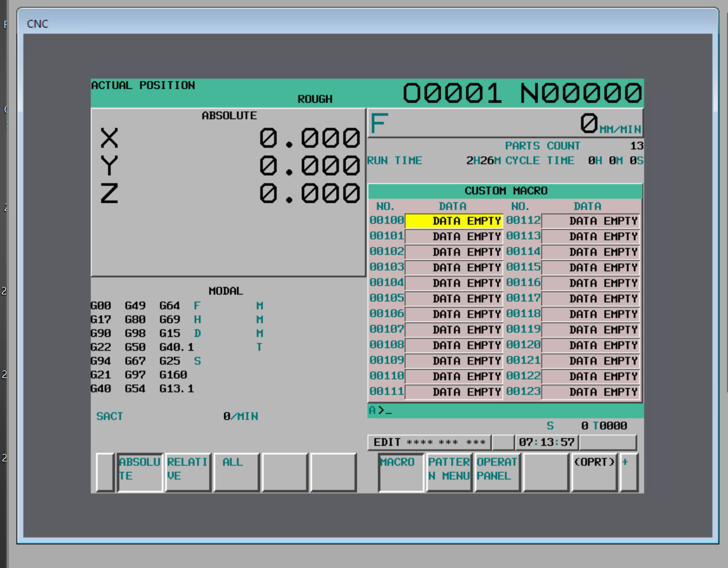Click the RUN TIME value 2H26M
The height and width of the screenshot is (568, 728).
click(483, 161)
